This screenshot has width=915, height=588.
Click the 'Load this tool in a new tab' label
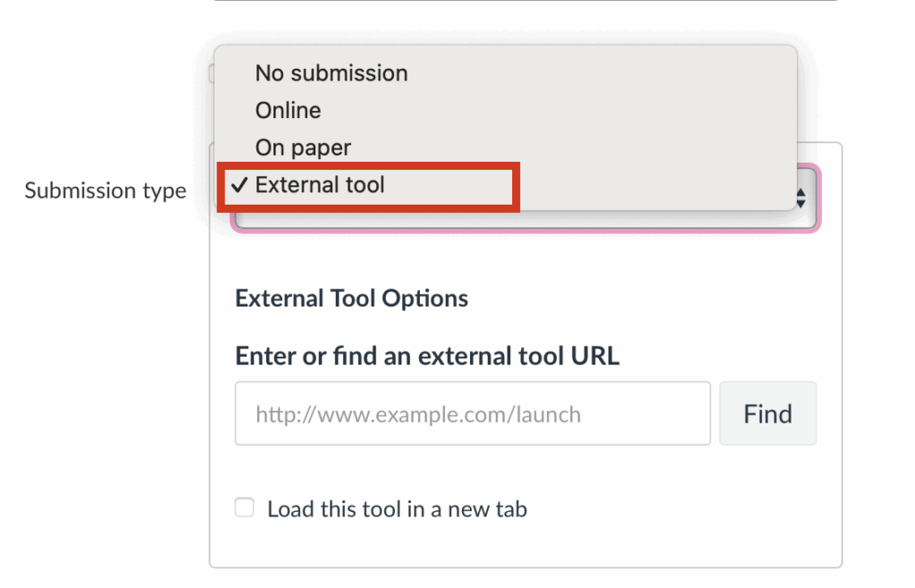click(397, 509)
